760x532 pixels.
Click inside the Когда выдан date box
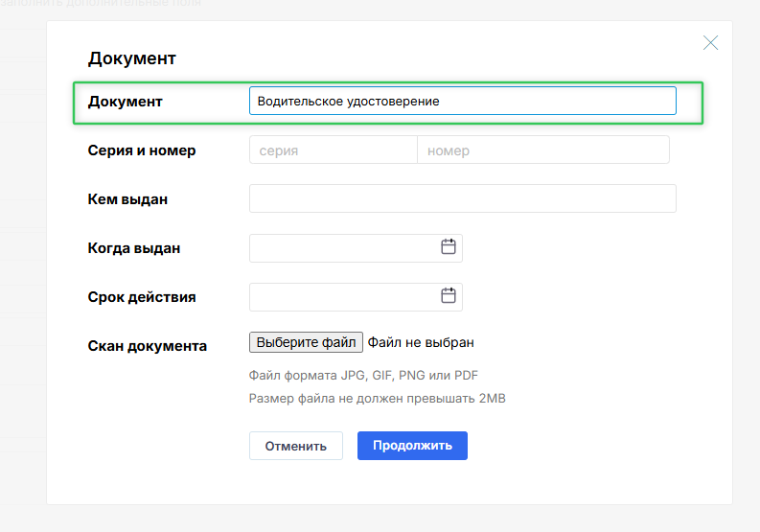pos(340,248)
